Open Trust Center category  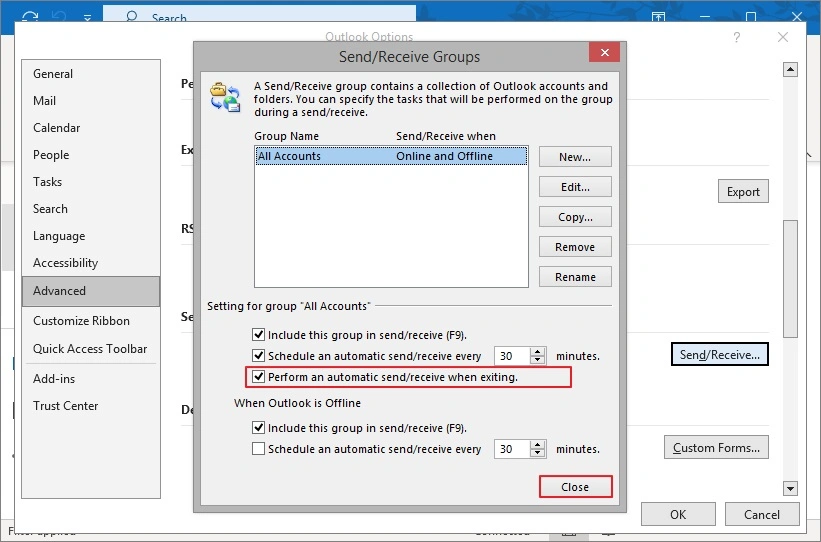coord(91,406)
